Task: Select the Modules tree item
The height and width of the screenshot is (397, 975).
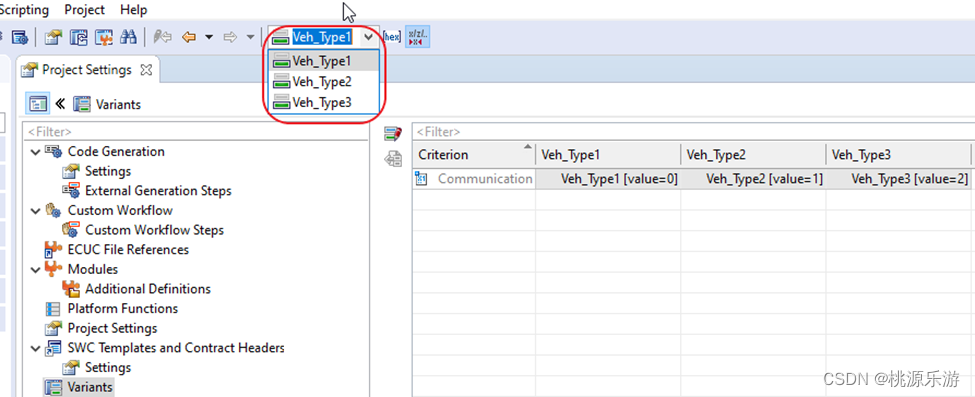Action: (x=93, y=269)
